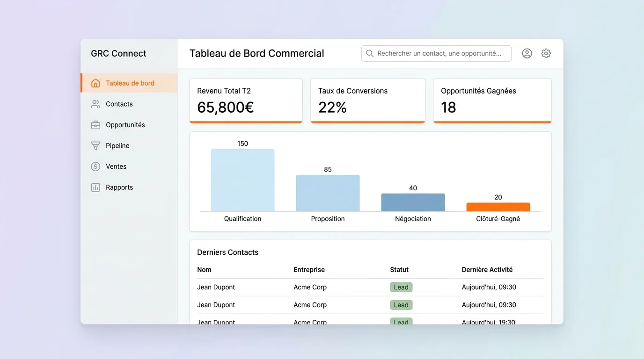The width and height of the screenshot is (644, 359).
Task: Switch to the Contacts section
Action: point(118,104)
